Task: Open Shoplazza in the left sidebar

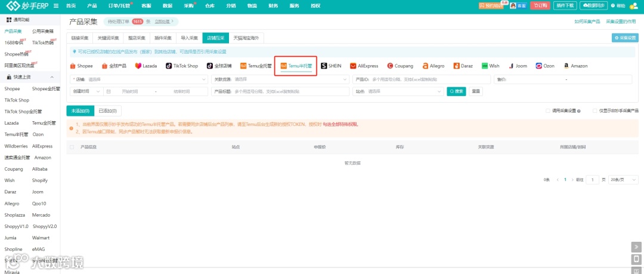Action: 16,215
